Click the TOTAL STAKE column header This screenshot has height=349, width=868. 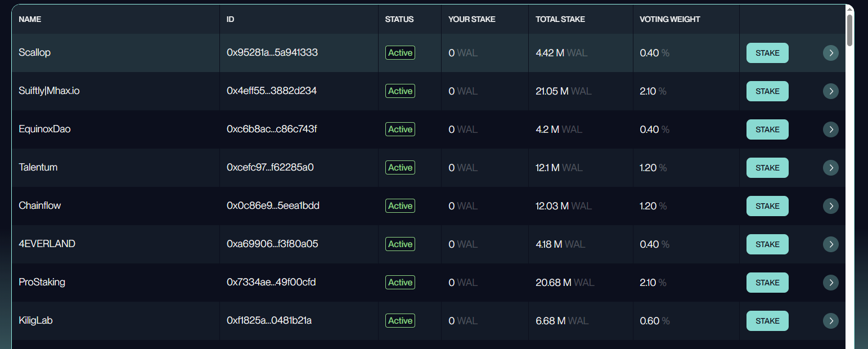(x=560, y=19)
